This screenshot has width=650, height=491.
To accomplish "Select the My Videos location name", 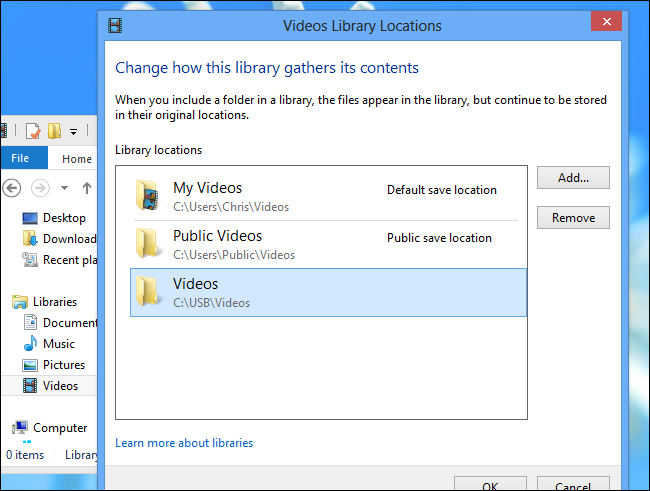I will tap(208, 188).
